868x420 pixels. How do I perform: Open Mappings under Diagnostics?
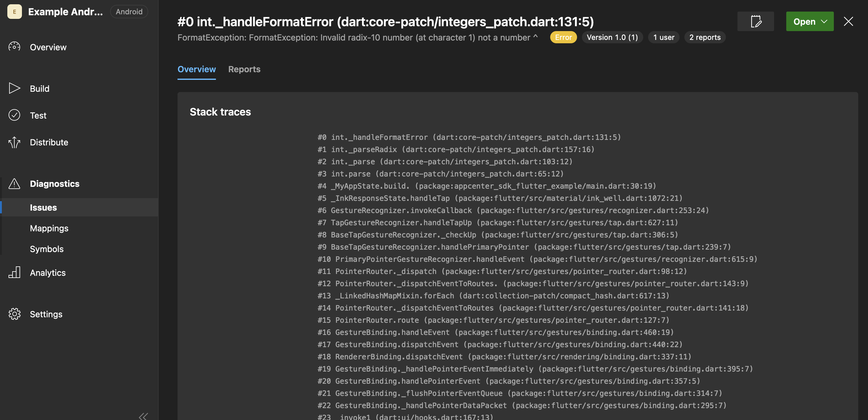pyautogui.click(x=49, y=228)
